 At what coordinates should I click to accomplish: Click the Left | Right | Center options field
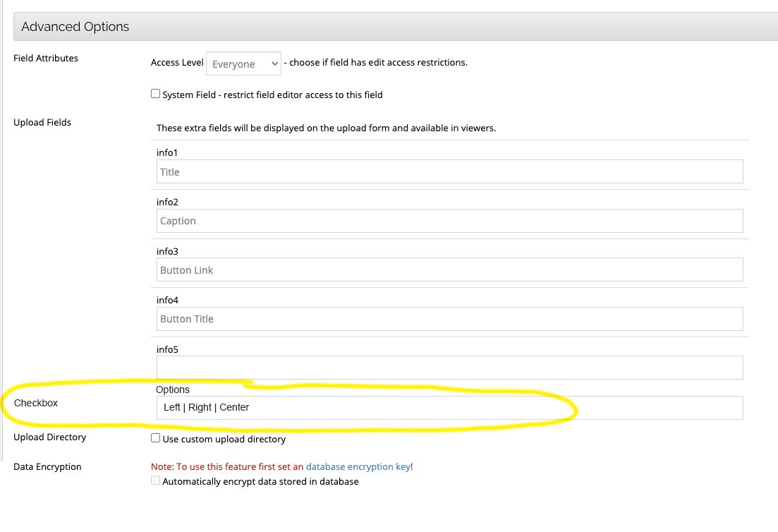[449, 408]
